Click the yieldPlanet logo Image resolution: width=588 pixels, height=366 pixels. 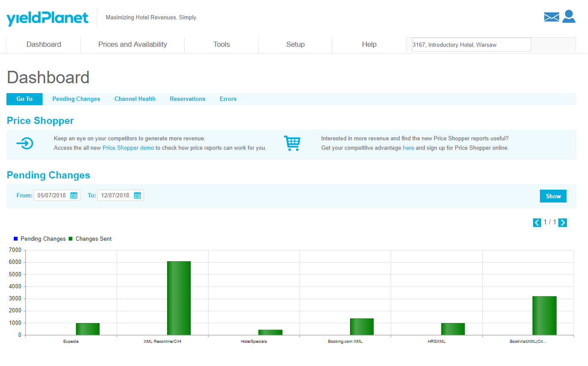[47, 18]
